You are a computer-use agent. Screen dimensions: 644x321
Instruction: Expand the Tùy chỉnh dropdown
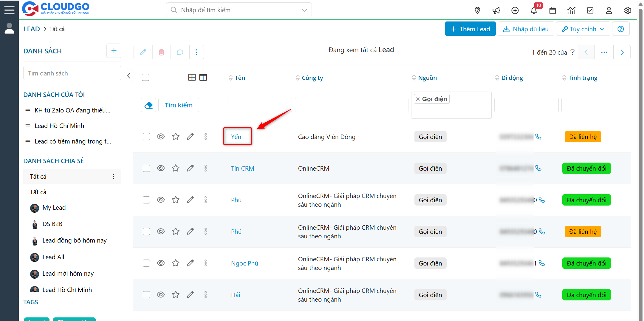click(583, 29)
